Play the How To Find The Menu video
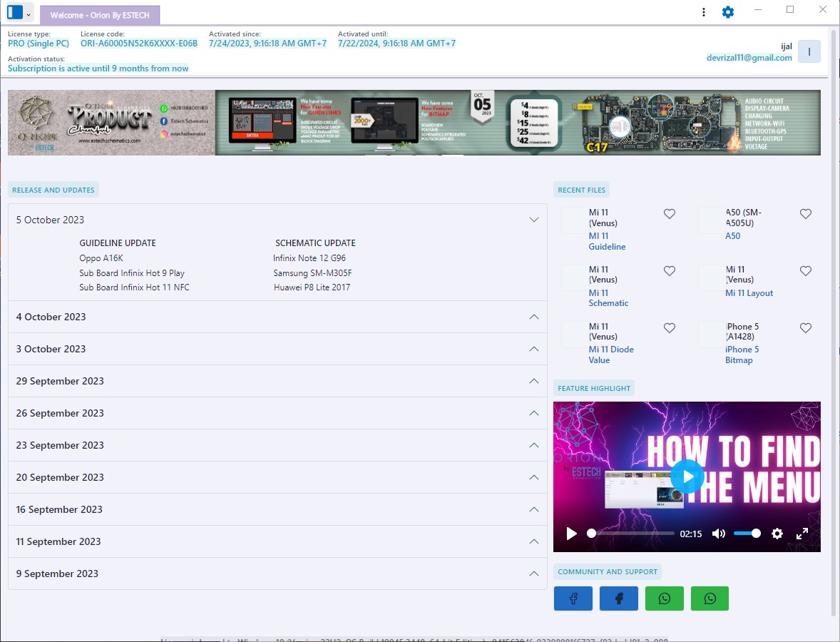 point(687,477)
